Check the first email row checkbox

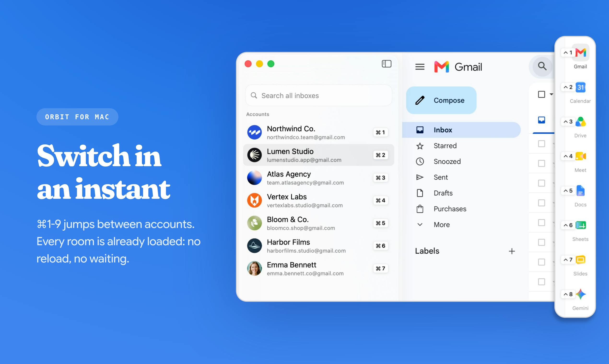point(541,144)
